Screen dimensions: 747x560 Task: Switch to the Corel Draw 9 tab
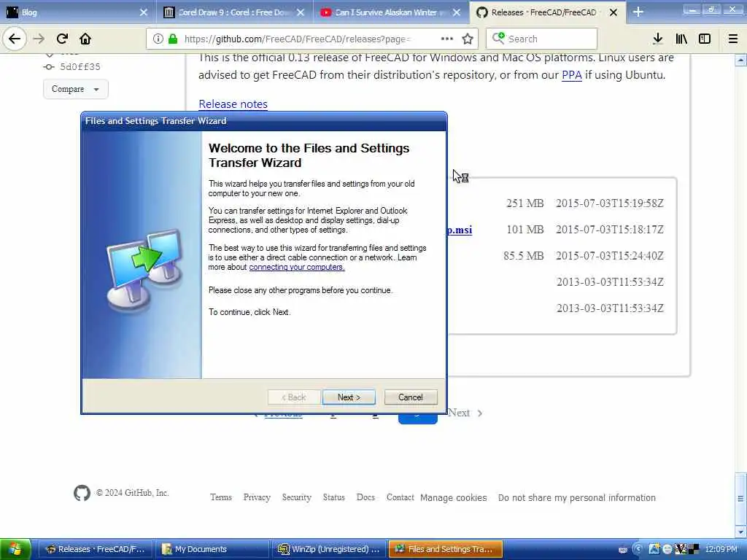tap(233, 12)
